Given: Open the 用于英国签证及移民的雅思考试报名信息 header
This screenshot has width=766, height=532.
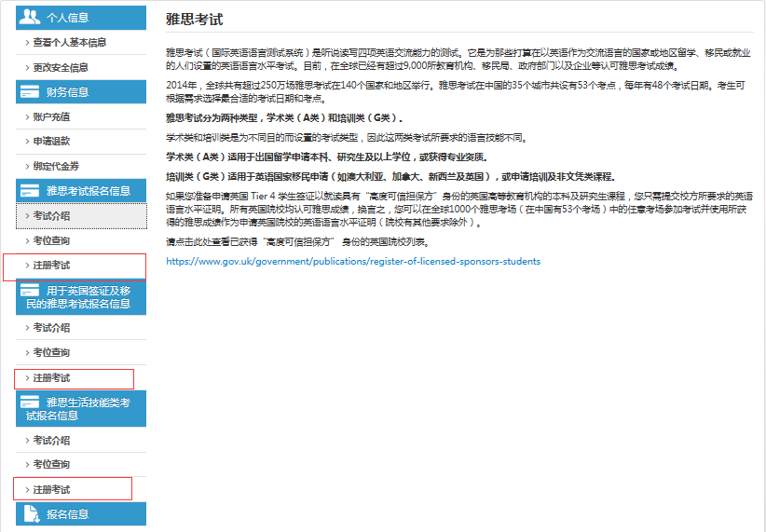Looking at the screenshot, I should [x=81, y=297].
